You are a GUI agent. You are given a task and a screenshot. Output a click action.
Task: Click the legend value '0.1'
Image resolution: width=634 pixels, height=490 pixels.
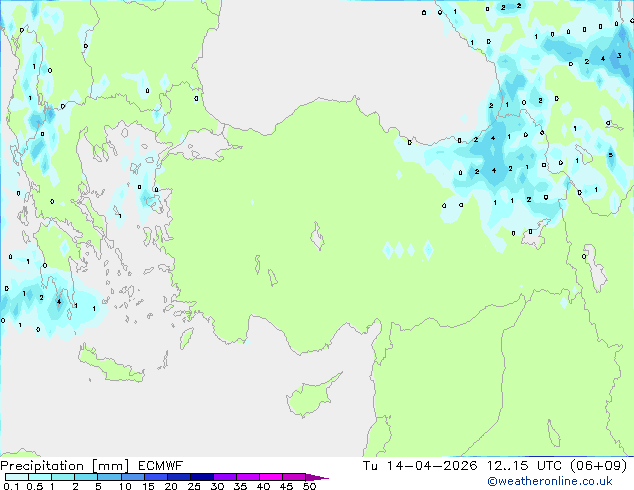coord(11,486)
